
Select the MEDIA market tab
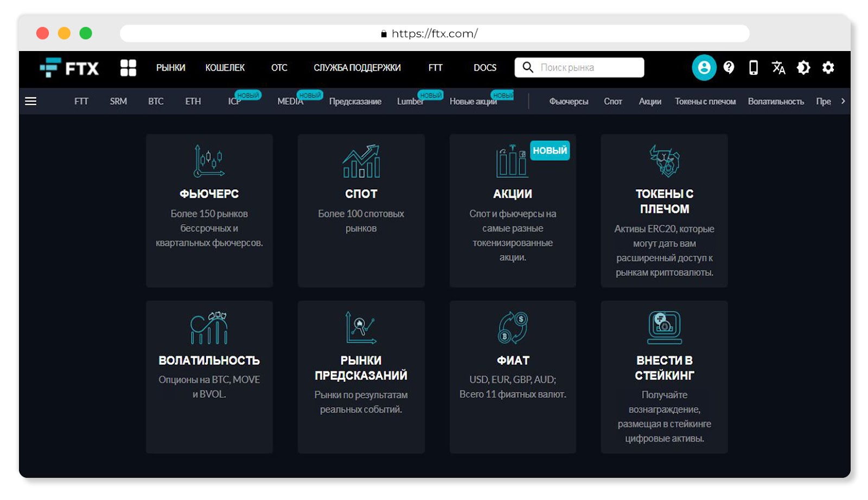coord(290,101)
